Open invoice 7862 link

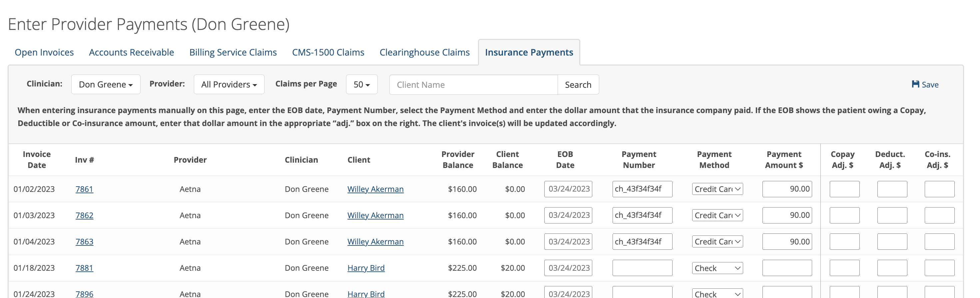[85, 215]
